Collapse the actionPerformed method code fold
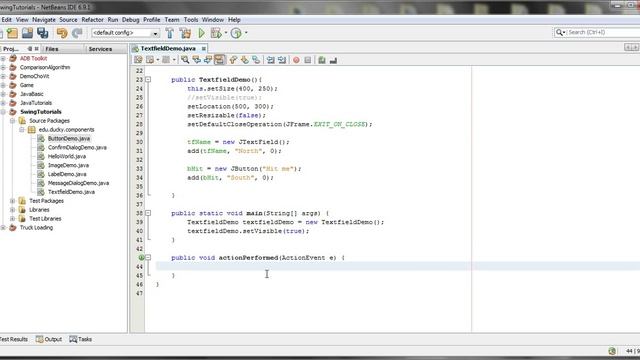Viewport: 640px width, 360px height. pyautogui.click(x=148, y=258)
